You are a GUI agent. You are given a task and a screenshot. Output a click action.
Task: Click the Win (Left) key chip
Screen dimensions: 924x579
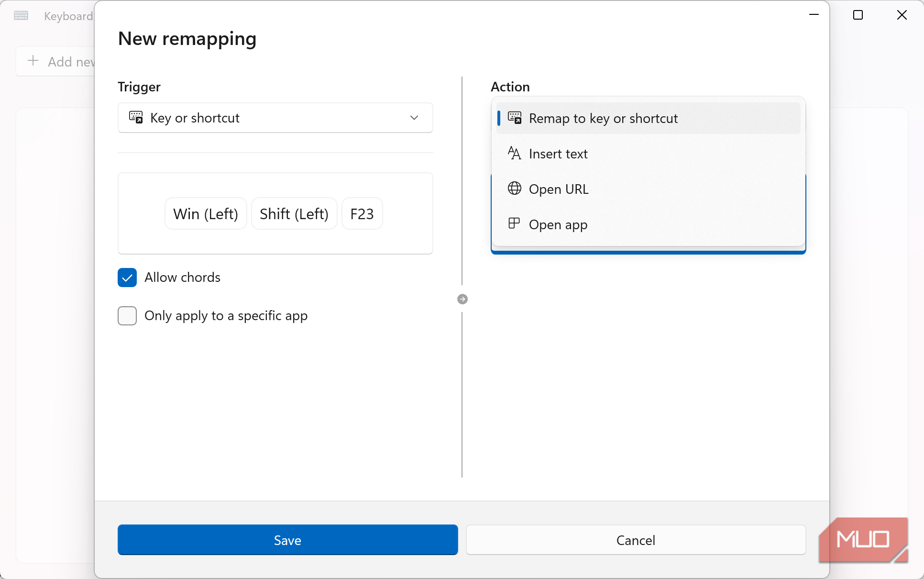pyautogui.click(x=206, y=213)
